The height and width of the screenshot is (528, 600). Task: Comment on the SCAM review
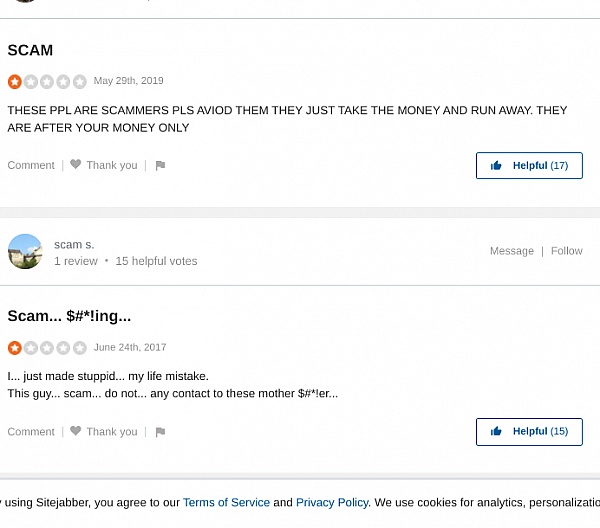[x=31, y=165]
